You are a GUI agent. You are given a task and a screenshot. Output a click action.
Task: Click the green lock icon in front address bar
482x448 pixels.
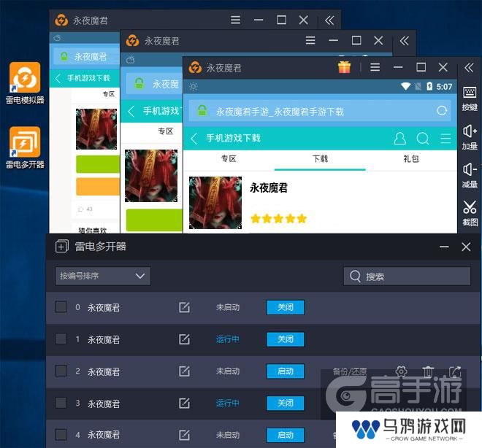click(202, 111)
